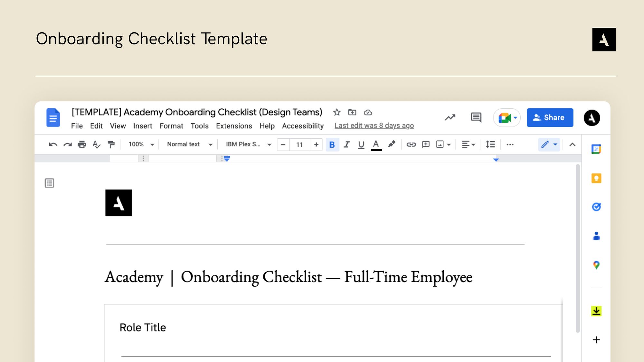The image size is (644, 362).
Task: Expand the Normal text styles dropdown
Action: click(189, 144)
